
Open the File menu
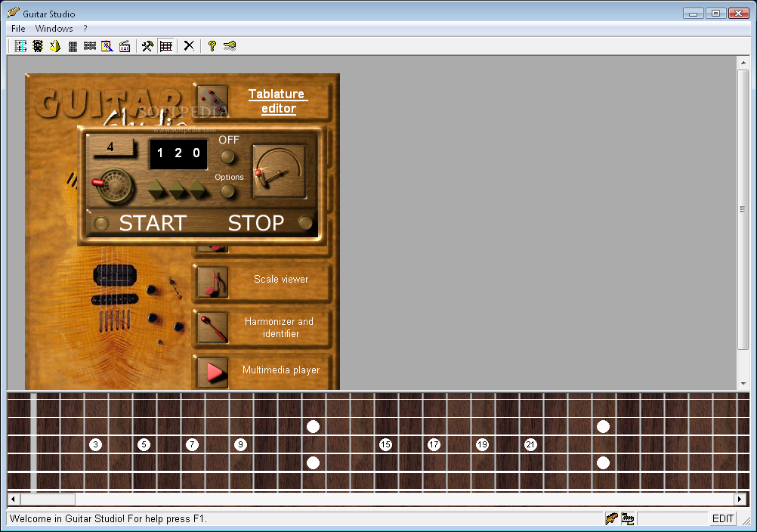click(18, 29)
